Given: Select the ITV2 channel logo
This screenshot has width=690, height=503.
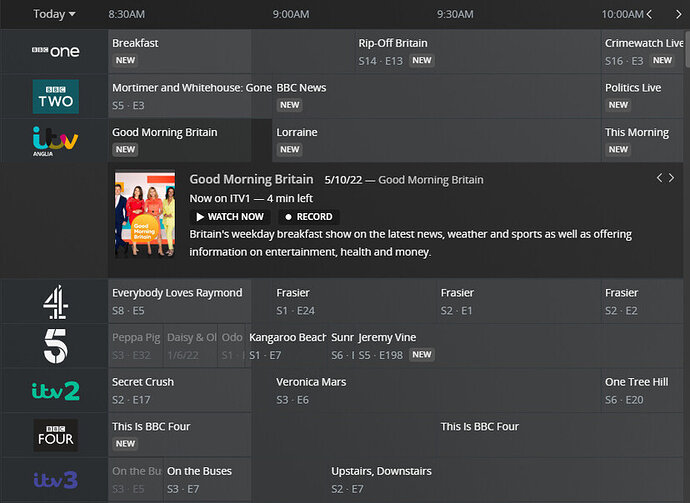Looking at the screenshot, I should (x=55, y=391).
